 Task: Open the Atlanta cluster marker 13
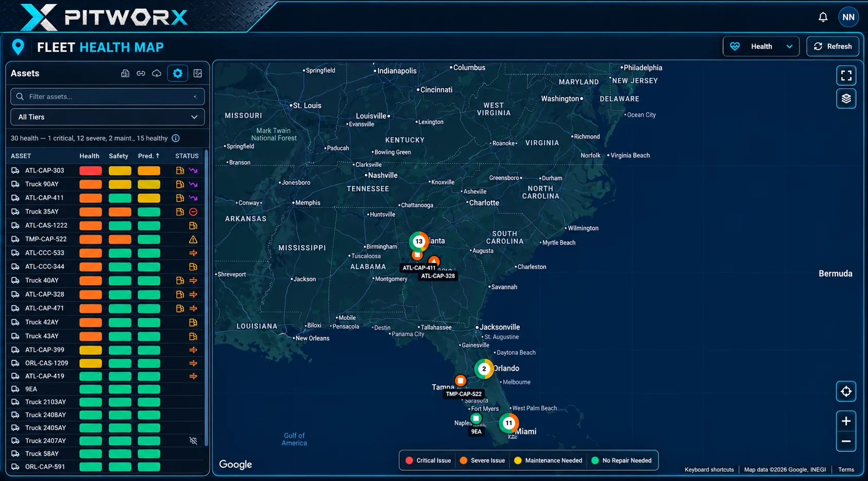coord(419,241)
